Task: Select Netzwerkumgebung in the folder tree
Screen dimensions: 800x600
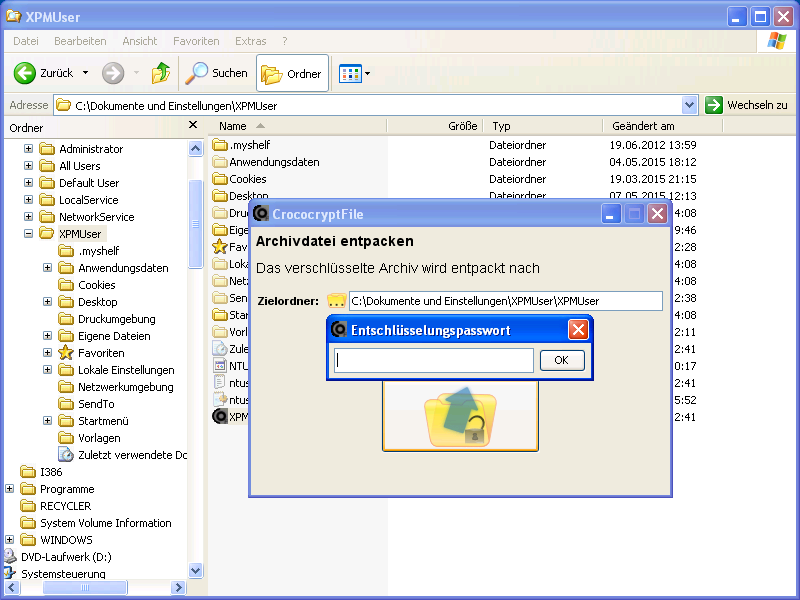Action: 116,387
